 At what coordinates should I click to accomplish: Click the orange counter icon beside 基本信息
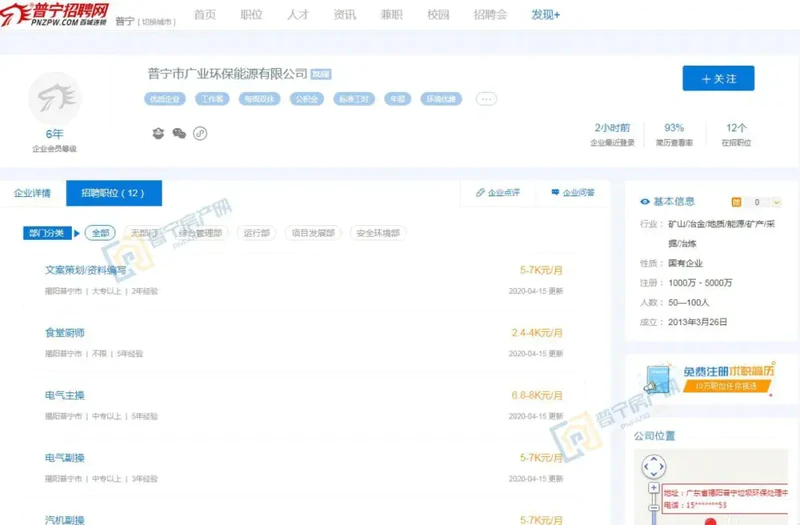pyautogui.click(x=737, y=202)
